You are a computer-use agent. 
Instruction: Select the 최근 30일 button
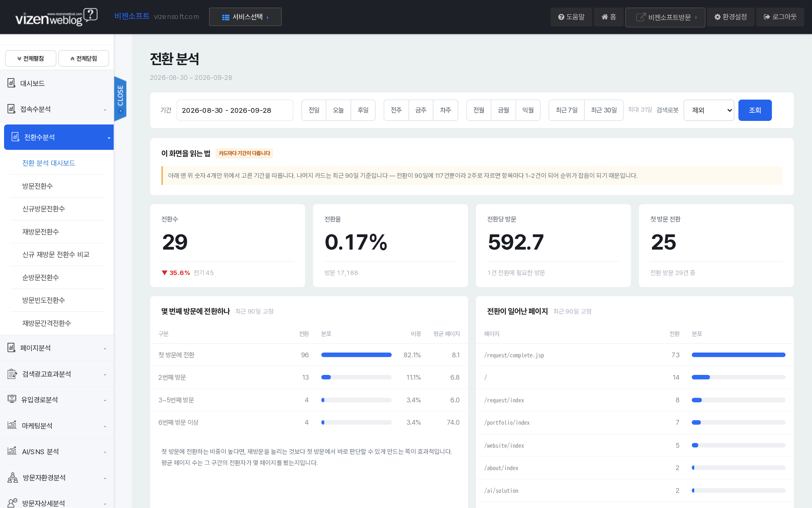point(604,110)
